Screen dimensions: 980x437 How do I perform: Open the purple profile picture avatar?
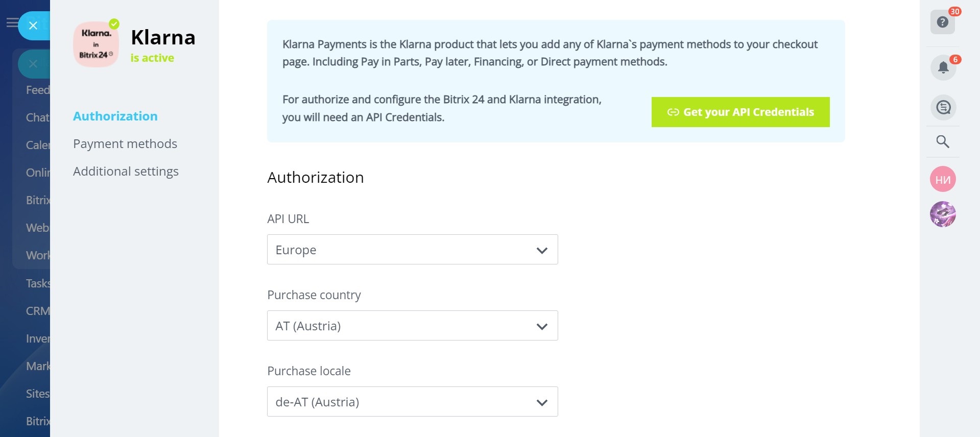click(943, 214)
